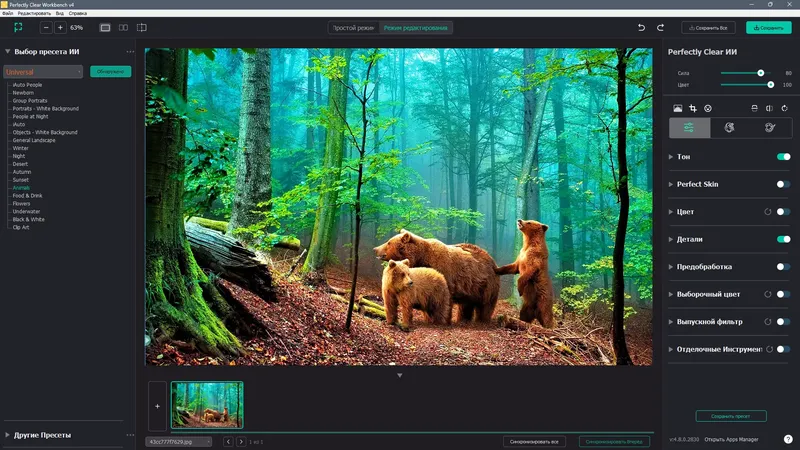Click the zoom out minus button
Screen dimensions: 800x450
(46, 28)
